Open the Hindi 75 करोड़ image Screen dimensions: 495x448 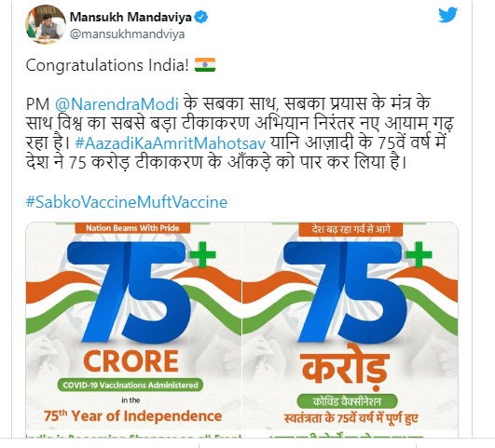[351, 330]
